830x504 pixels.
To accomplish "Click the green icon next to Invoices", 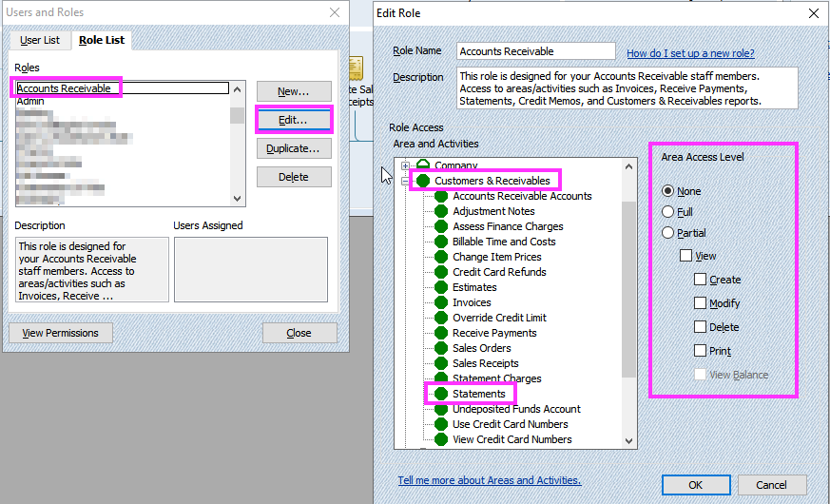I will point(441,302).
